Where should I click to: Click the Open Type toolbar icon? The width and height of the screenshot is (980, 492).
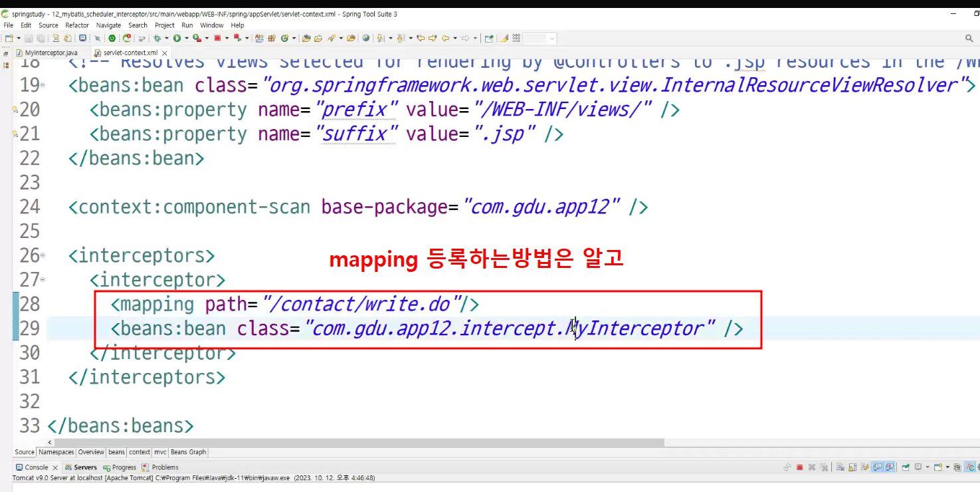pyautogui.click(x=306, y=39)
